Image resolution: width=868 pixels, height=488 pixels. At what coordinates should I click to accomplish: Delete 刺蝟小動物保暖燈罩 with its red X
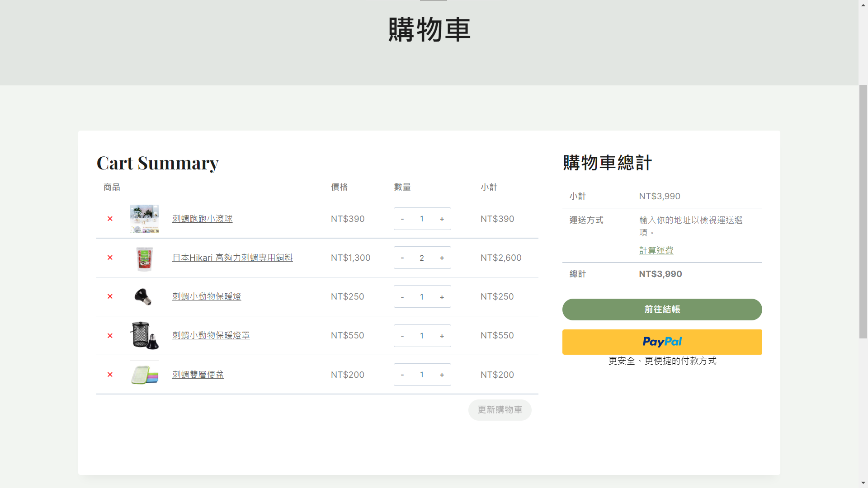tap(110, 336)
